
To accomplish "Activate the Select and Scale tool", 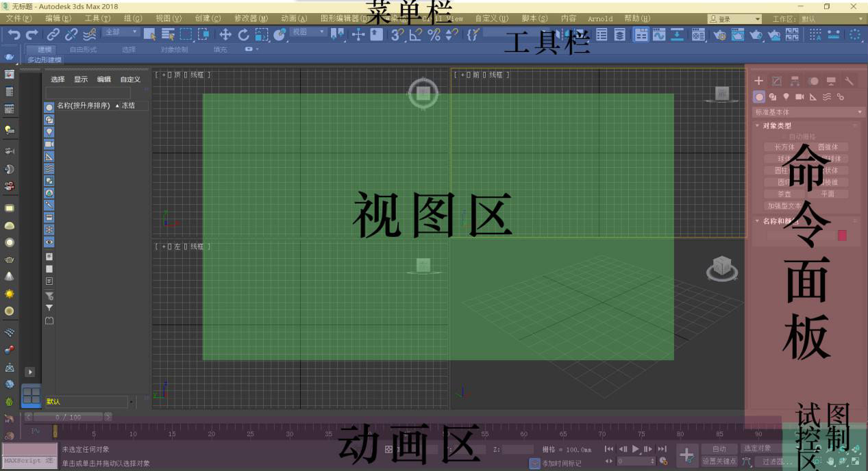I will (x=262, y=34).
